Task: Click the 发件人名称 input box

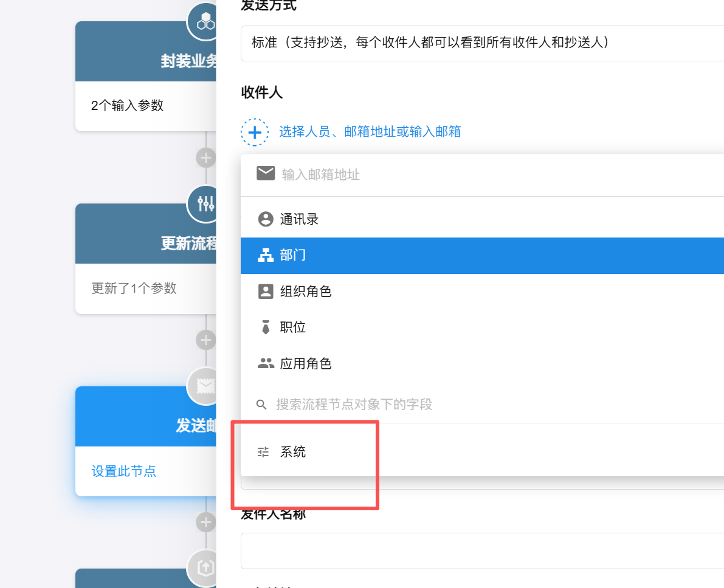Action: tap(482, 551)
